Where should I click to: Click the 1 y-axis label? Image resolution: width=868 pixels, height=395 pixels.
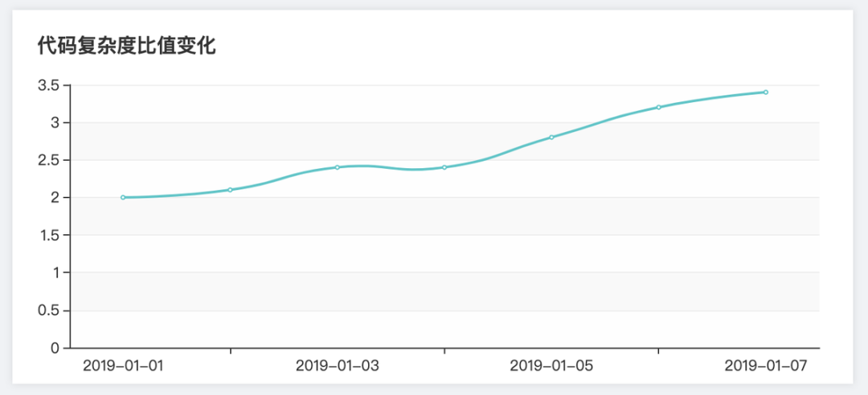(x=55, y=273)
